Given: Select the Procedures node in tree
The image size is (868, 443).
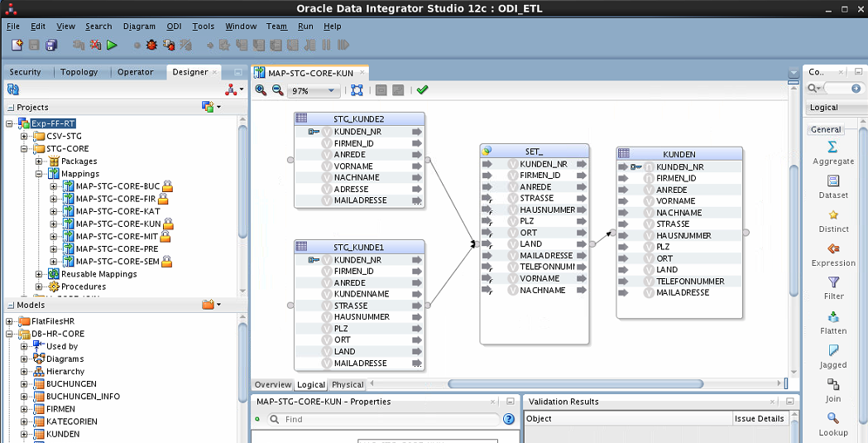Looking at the screenshot, I should click(84, 287).
